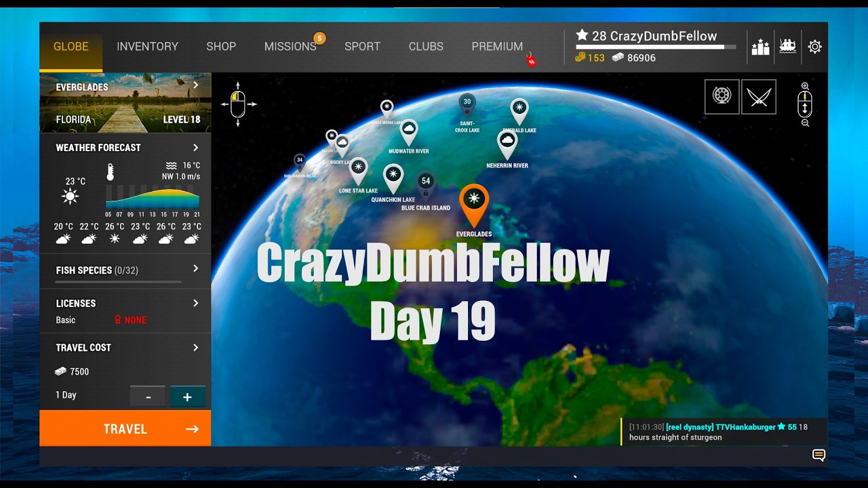Screen dimensions: 868x488
Task: Open the chat bubble icon
Action: [x=818, y=455]
